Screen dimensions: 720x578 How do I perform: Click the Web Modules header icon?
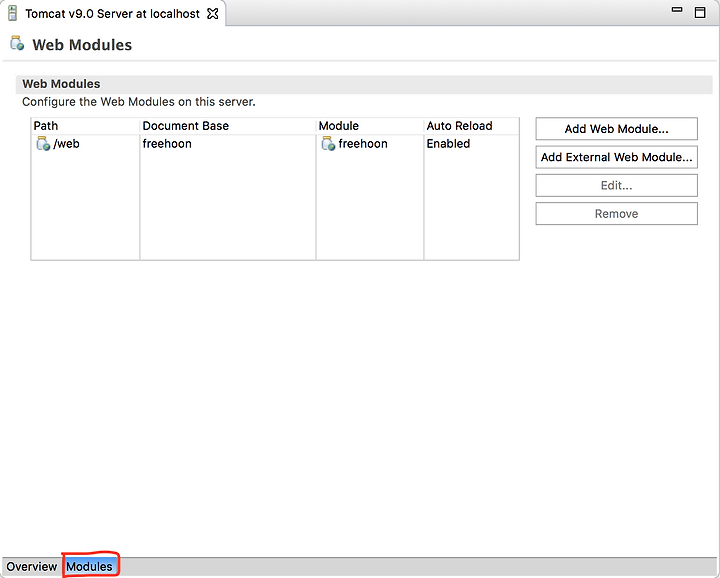click(x=17, y=43)
